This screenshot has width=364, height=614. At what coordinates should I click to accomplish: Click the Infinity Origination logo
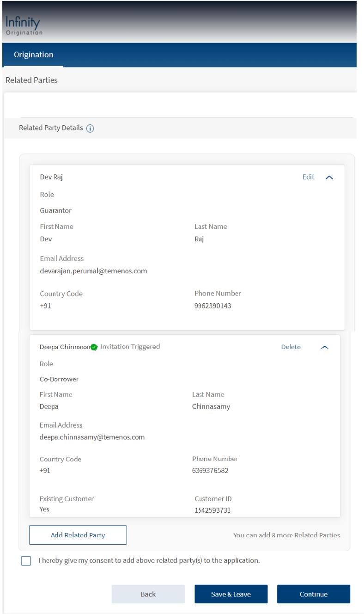click(24, 26)
